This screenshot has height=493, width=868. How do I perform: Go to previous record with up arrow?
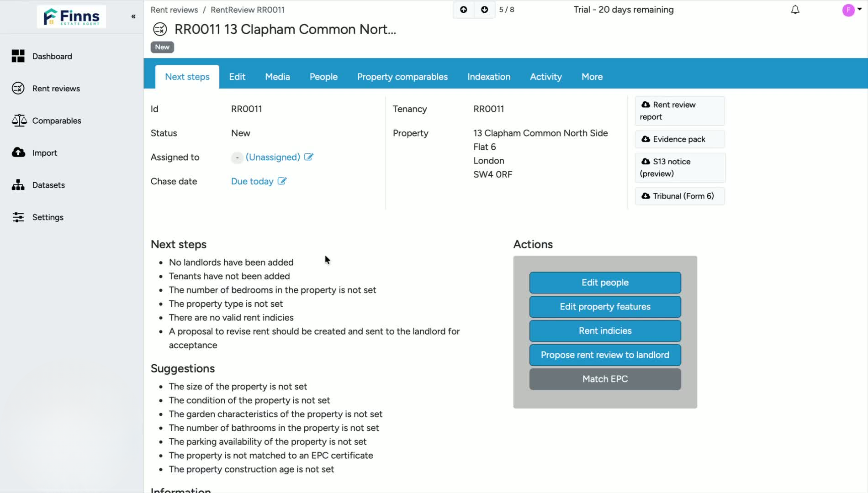point(463,10)
